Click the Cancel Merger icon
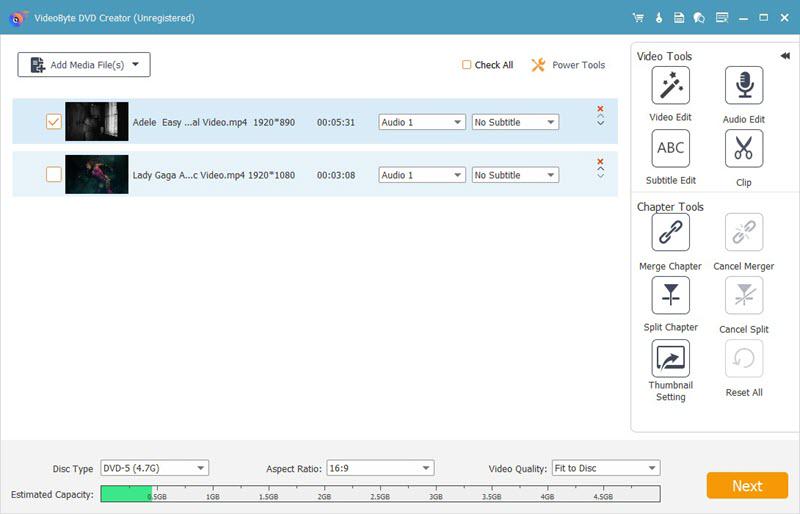The width and height of the screenshot is (800, 514). (x=744, y=232)
